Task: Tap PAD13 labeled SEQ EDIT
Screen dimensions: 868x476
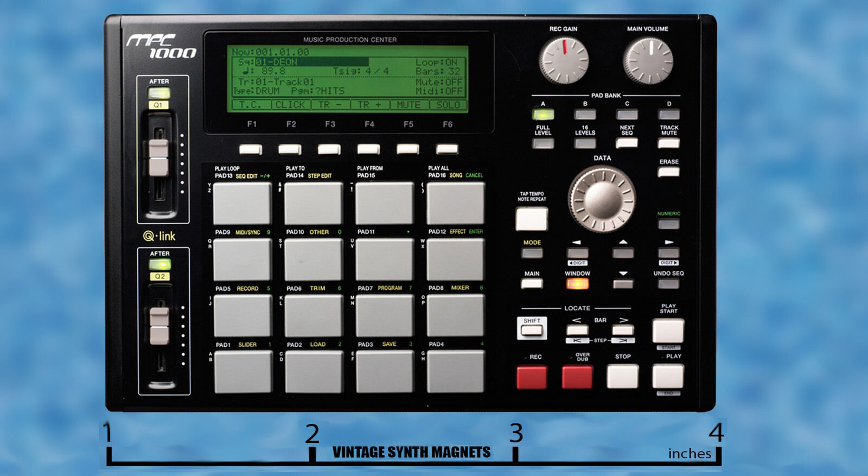Action: pos(242,203)
